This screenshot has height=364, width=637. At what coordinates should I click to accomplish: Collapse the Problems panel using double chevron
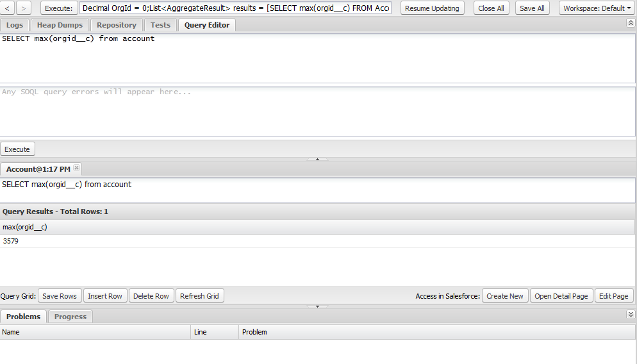630,314
